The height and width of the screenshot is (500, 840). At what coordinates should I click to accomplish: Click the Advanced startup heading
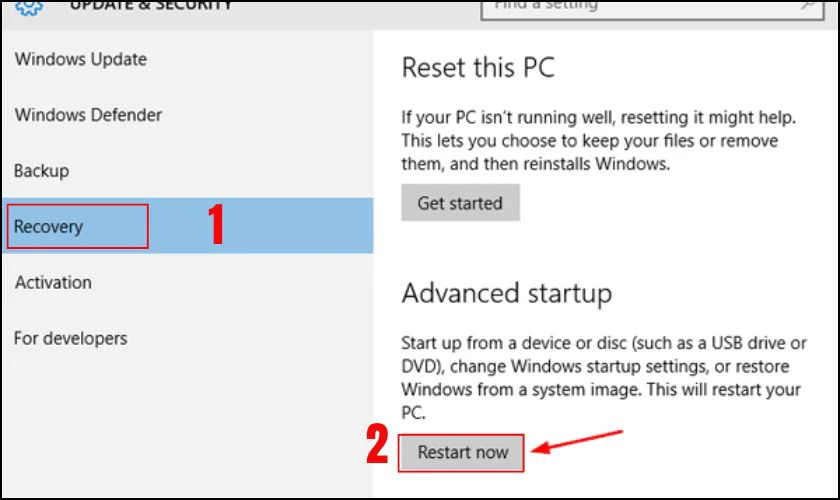pos(506,293)
